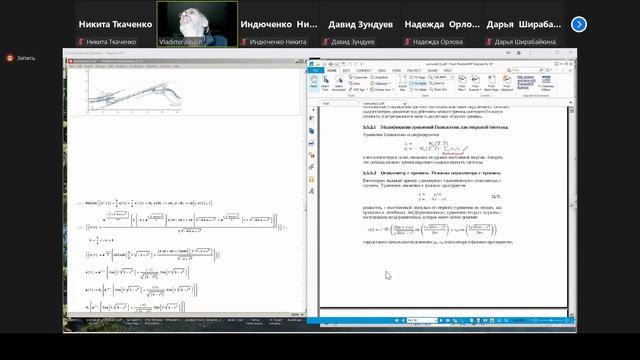Open the zoom percentage dropdown
Image resolution: width=640 pixels, height=360 pixels.
tap(452, 77)
